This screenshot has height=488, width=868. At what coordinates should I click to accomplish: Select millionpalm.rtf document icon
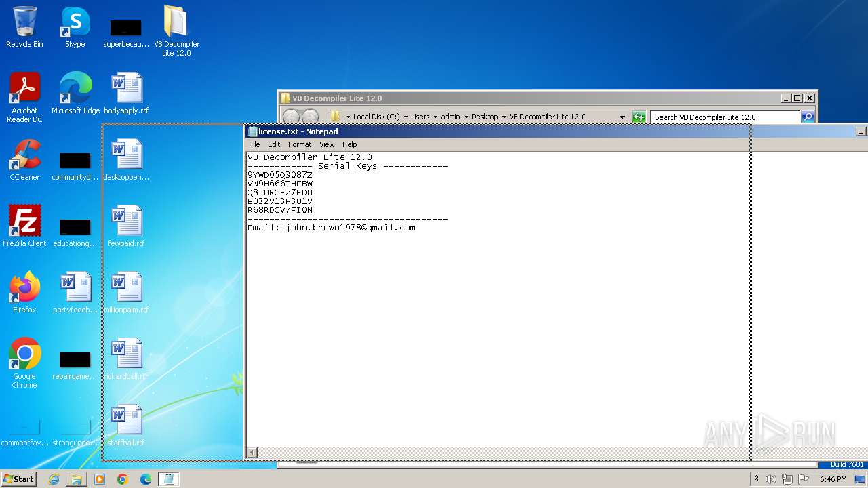(126, 293)
